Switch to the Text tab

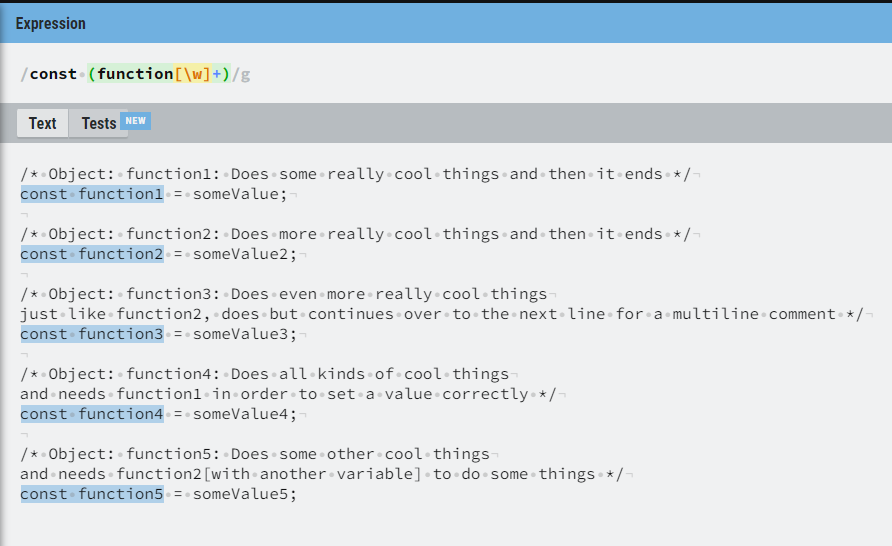tap(43, 123)
